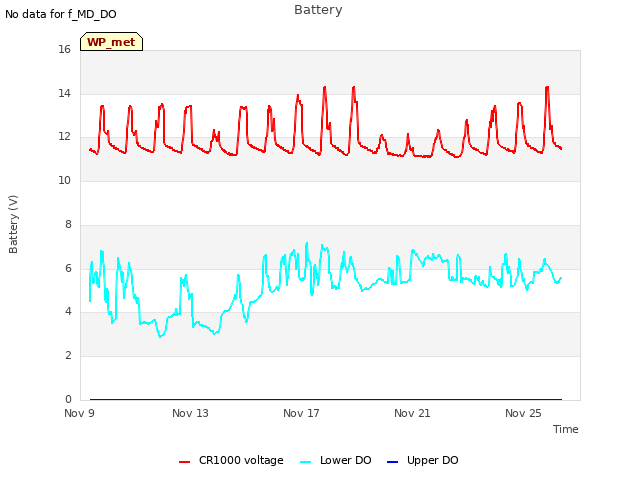Click the 12 y-axis tick label
Screen dimensions: 640x480
(64, 137)
